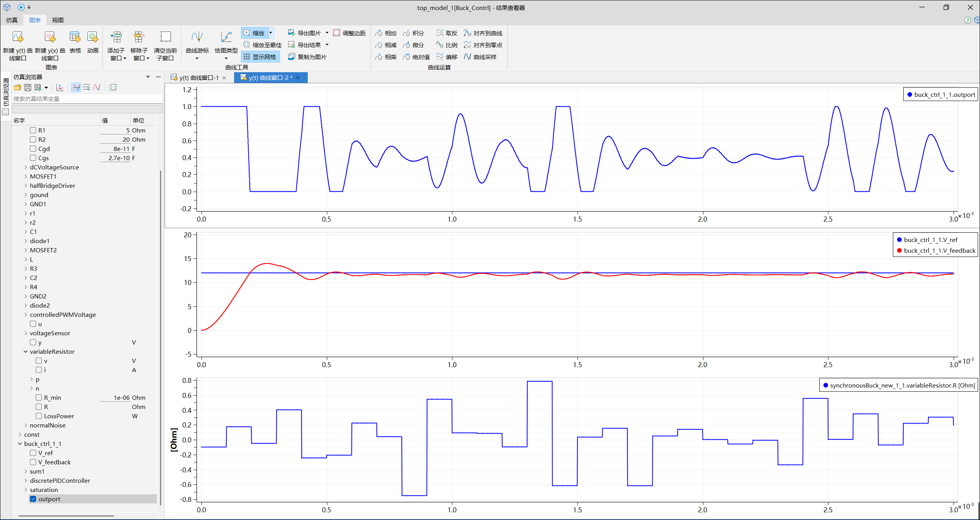Click the 表格 table icon
980x520 pixels.
tap(75, 37)
